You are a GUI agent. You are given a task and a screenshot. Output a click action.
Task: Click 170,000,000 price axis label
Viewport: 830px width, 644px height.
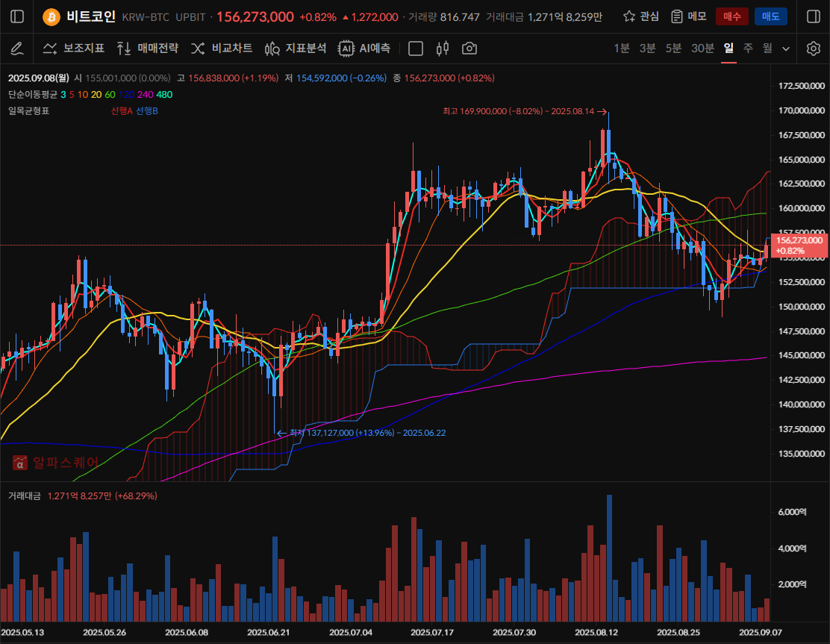[802, 110]
